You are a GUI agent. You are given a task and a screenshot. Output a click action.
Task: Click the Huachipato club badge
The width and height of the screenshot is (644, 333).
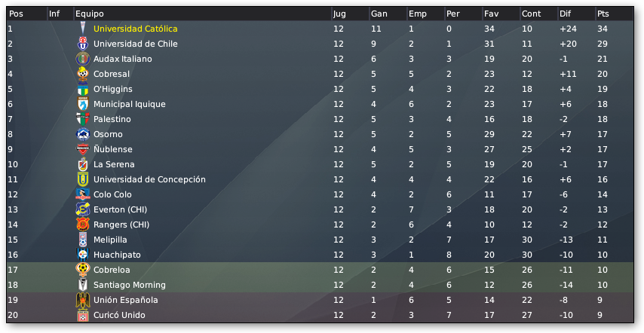[83, 255]
